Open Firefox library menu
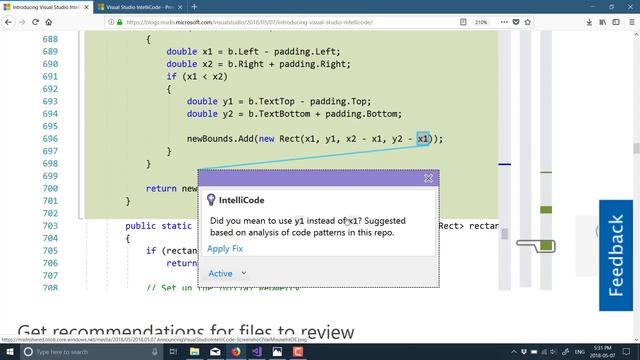The height and width of the screenshot is (360, 640). (602, 22)
